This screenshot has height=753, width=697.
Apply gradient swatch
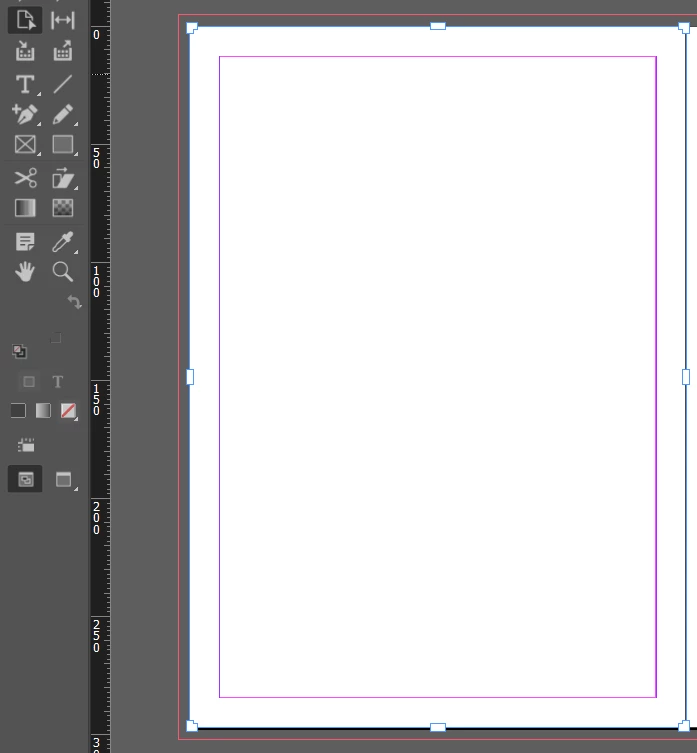[x=43, y=411]
